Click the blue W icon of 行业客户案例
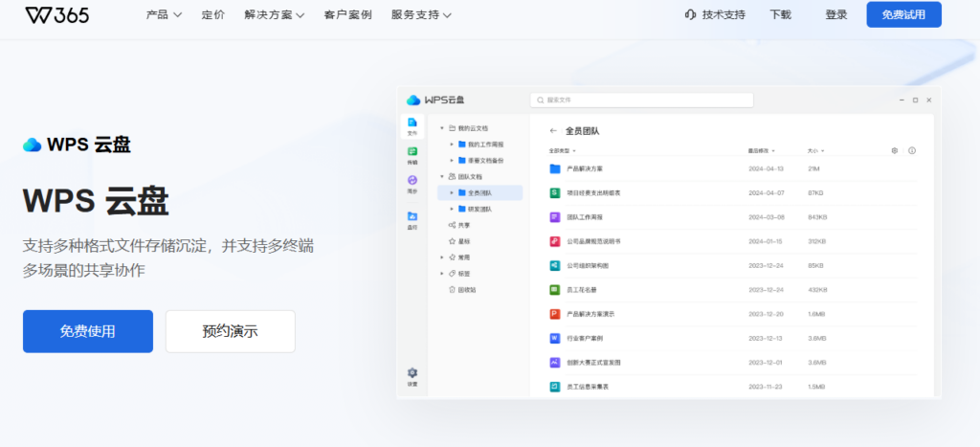Screen dimensions: 980x447 pos(554,338)
